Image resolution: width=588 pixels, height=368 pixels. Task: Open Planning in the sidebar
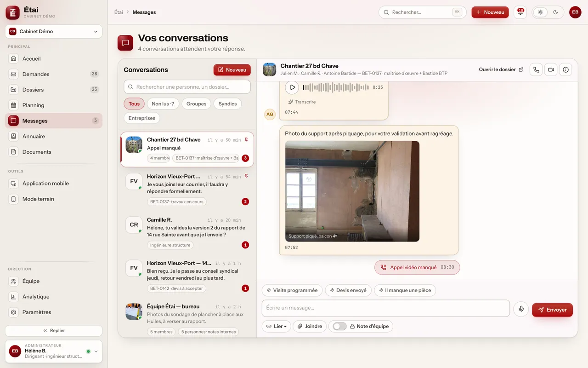click(54, 105)
